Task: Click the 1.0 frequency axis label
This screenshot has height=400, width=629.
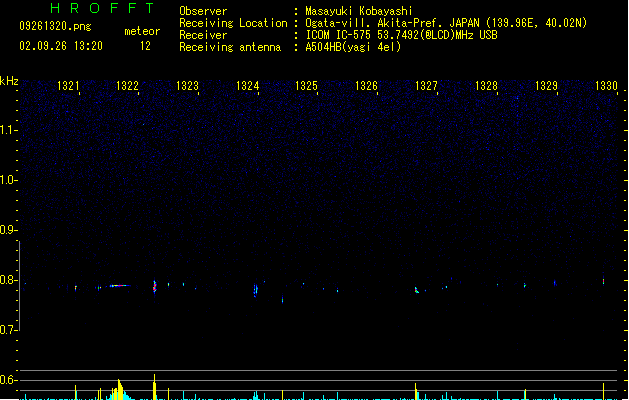Action: coord(8,180)
